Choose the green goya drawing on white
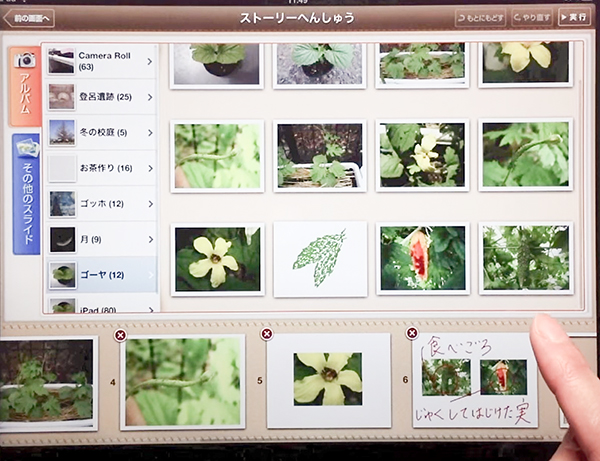This screenshot has width=600, height=461. [x=320, y=259]
